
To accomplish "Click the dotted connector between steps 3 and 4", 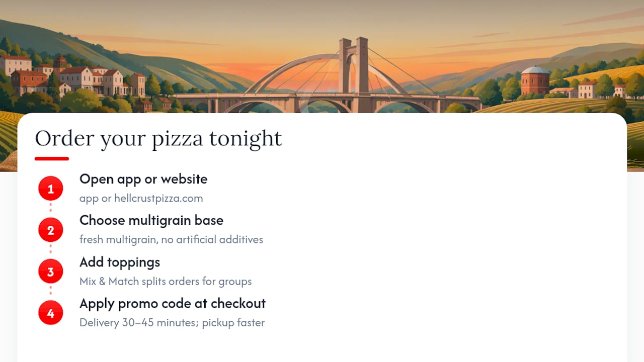I will tap(50, 290).
